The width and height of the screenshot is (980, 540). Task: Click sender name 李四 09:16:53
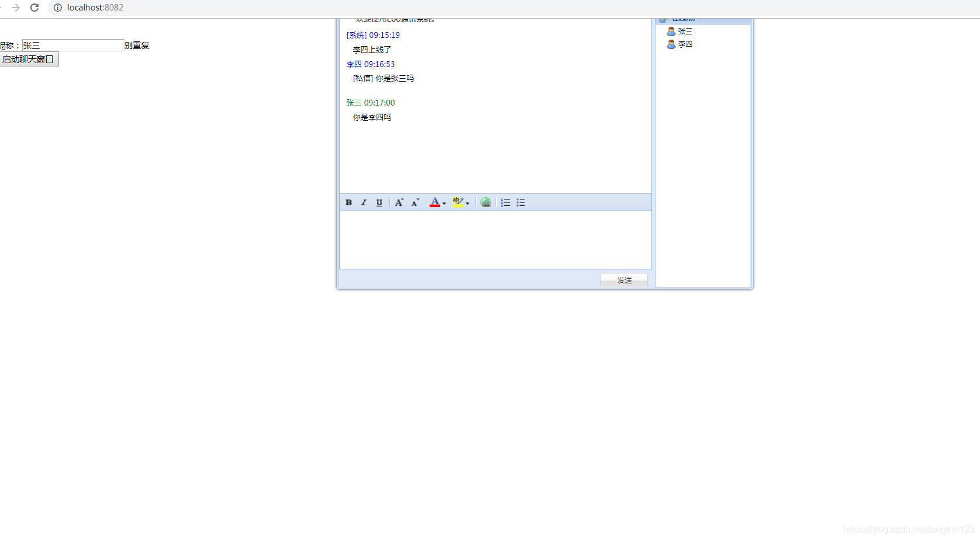(x=371, y=64)
